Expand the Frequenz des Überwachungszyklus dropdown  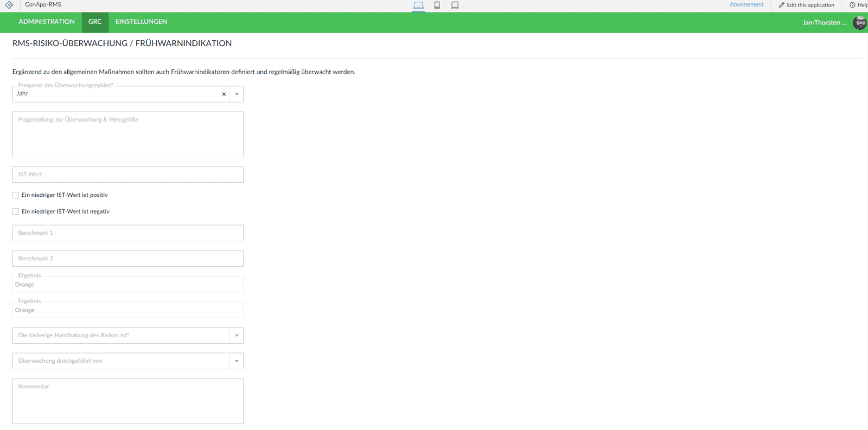[237, 94]
